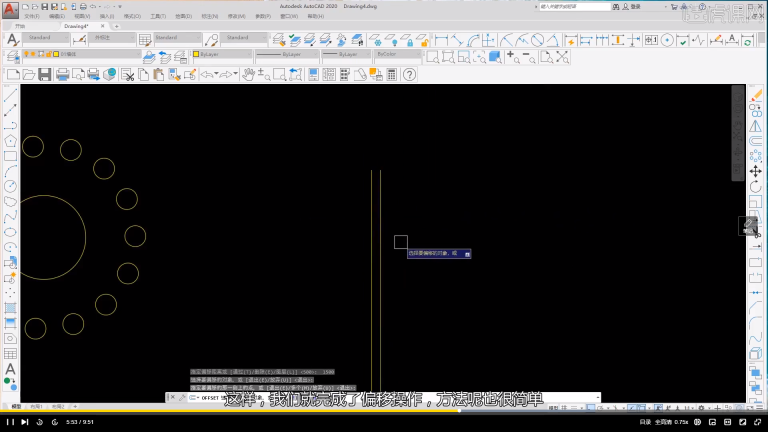Open the table style Standard dropdown
The height and width of the screenshot is (432, 768).
coord(177,38)
